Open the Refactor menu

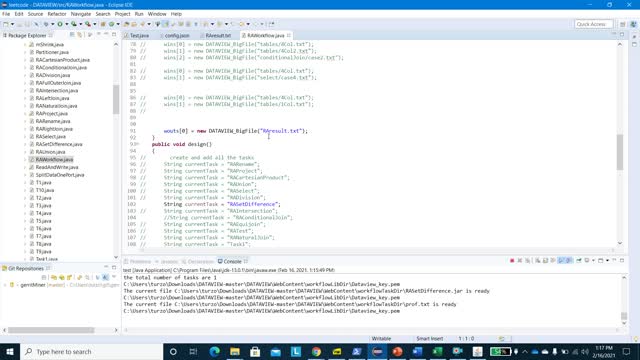pos(57,14)
